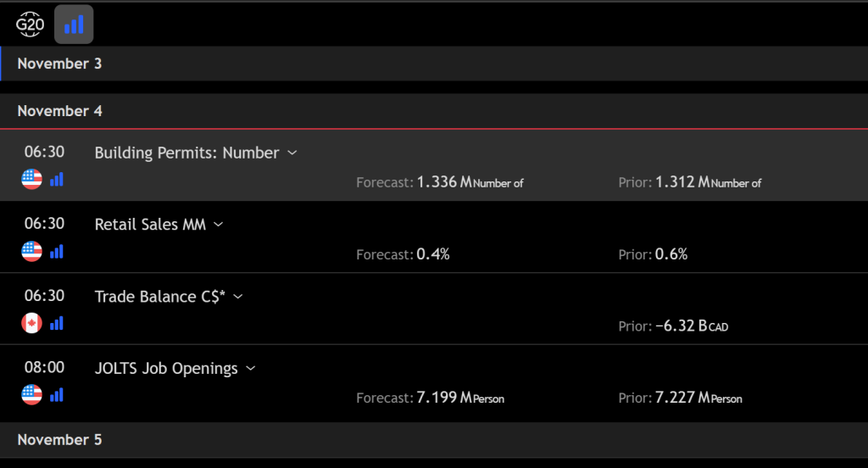
Task: Click importance bars icon for Building Permits
Action: click(x=57, y=180)
